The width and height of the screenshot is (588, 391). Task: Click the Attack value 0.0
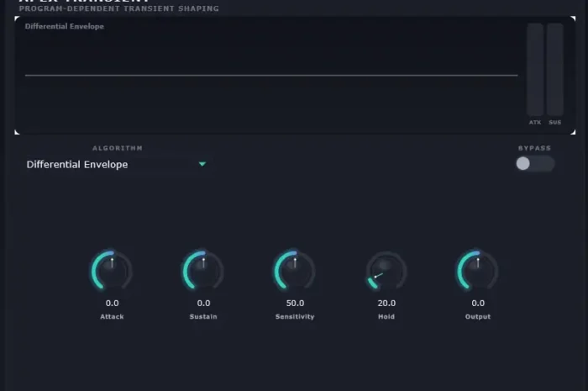[112, 303]
